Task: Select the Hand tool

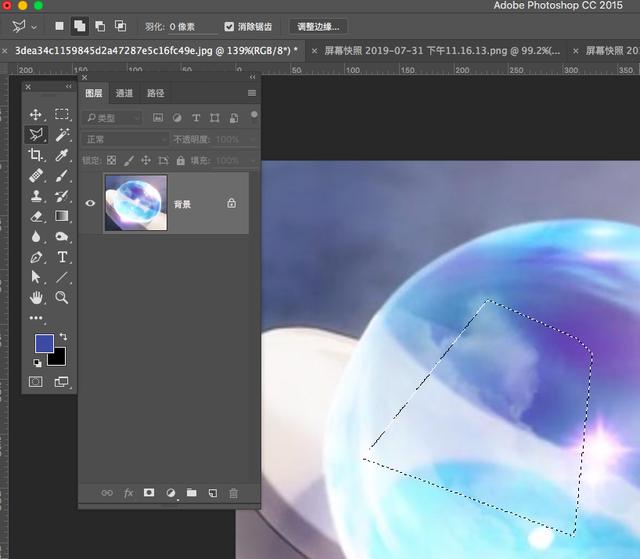Action: pos(36,297)
